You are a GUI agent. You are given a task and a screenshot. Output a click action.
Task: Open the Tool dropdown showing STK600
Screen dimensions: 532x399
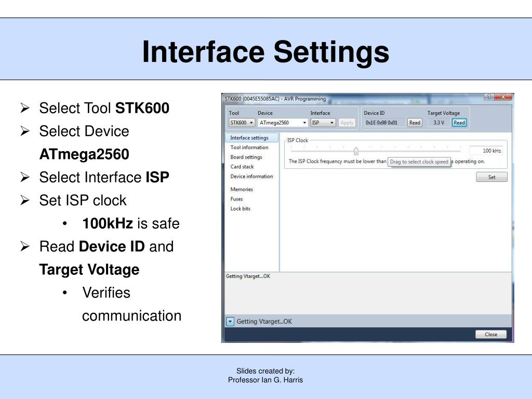pos(242,123)
